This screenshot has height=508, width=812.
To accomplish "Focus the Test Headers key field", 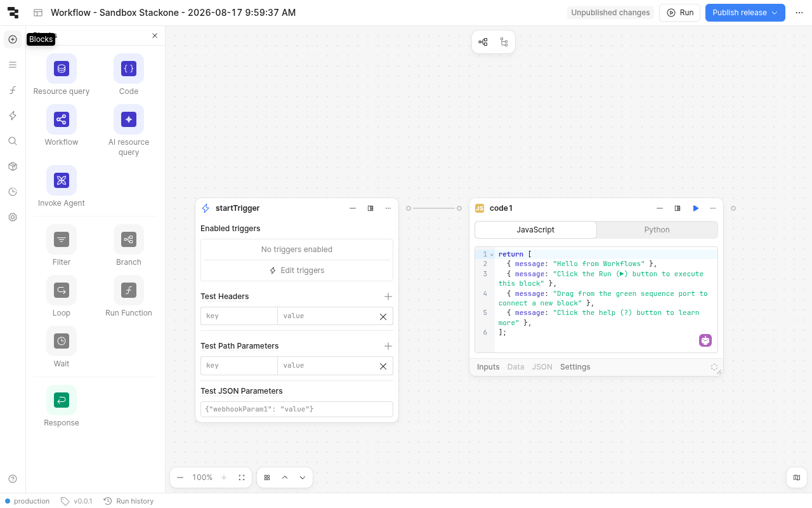I will (x=239, y=316).
